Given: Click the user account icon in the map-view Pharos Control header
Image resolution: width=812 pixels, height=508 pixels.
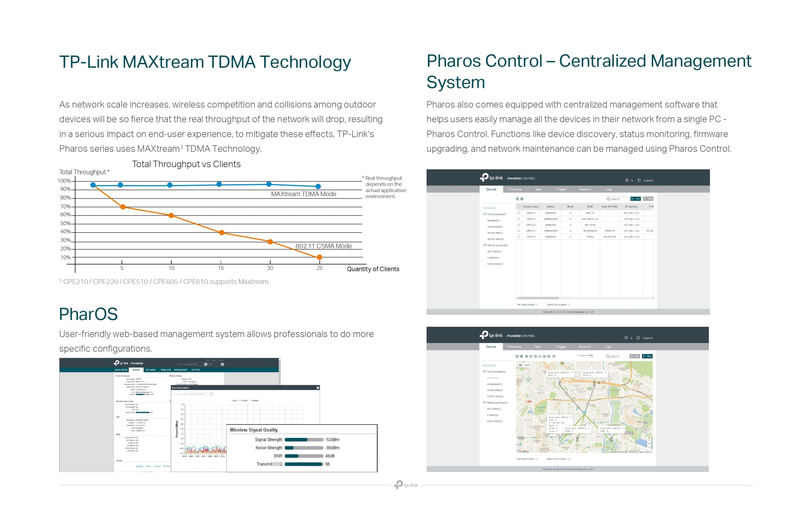Looking at the screenshot, I should click(x=626, y=338).
